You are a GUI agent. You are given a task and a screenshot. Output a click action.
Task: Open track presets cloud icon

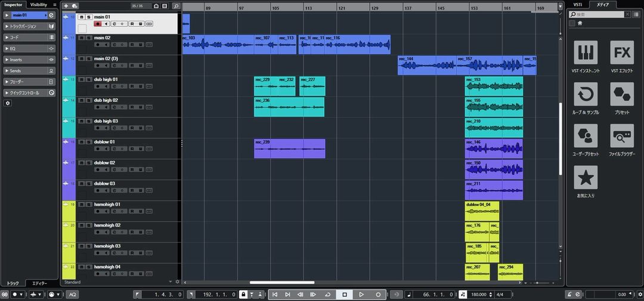(75, 6)
